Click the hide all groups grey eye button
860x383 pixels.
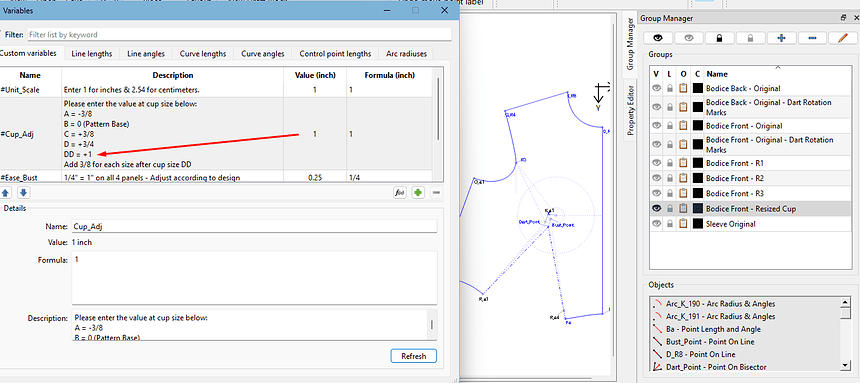point(689,37)
